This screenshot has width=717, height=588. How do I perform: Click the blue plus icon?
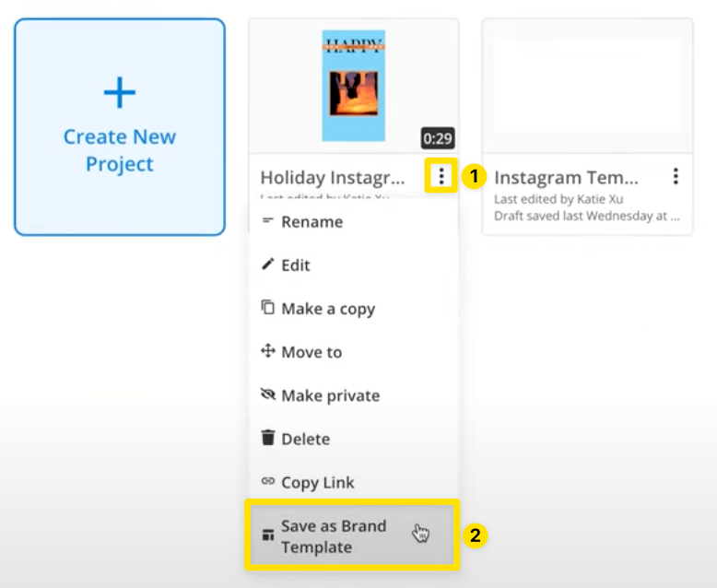(x=120, y=92)
